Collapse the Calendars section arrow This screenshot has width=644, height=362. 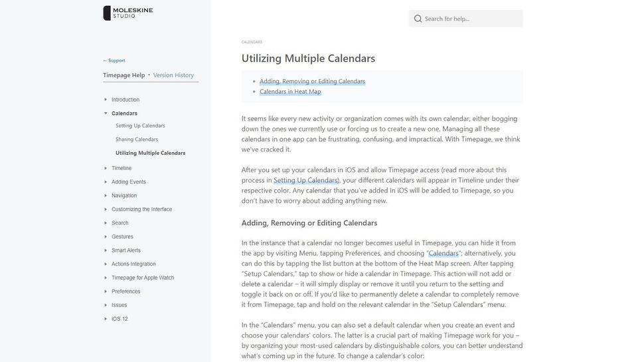(x=106, y=114)
